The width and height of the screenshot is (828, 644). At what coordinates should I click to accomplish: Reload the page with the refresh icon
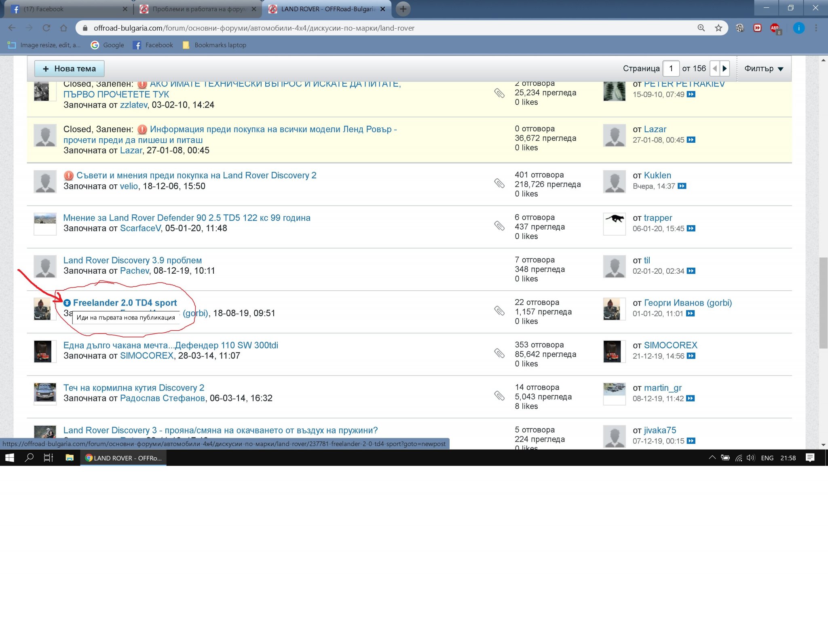pos(46,28)
